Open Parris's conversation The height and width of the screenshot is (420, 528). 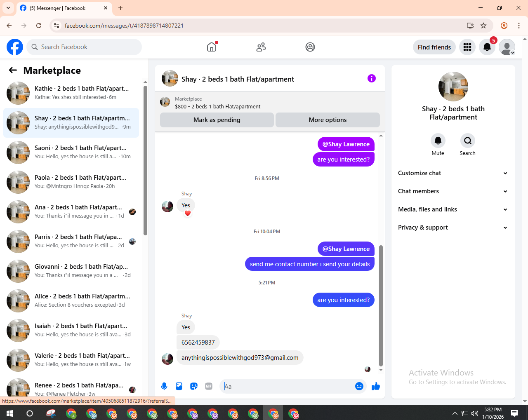click(71, 242)
